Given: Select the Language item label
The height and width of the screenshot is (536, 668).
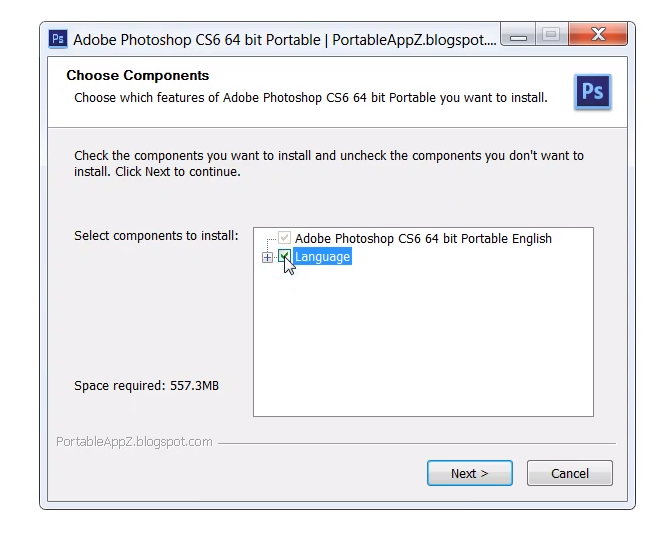Looking at the screenshot, I should click(x=322, y=257).
